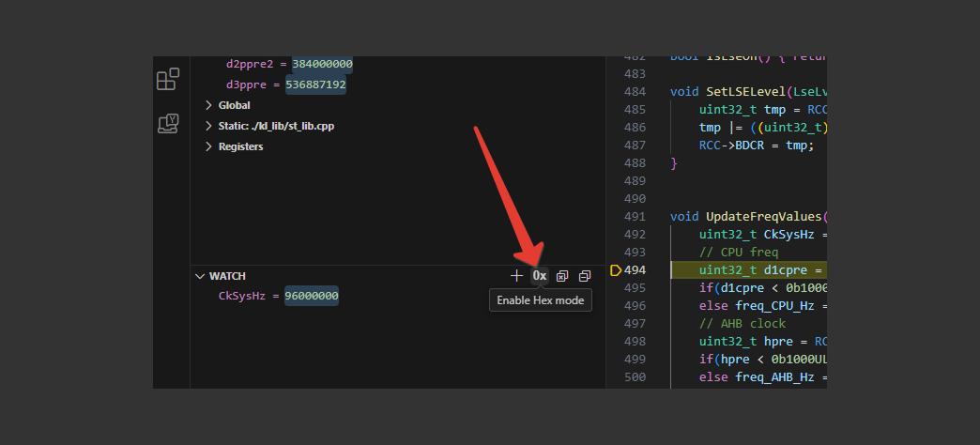The width and height of the screenshot is (980, 445).
Task: Click the '// CPU freq' comment
Action: point(737,253)
